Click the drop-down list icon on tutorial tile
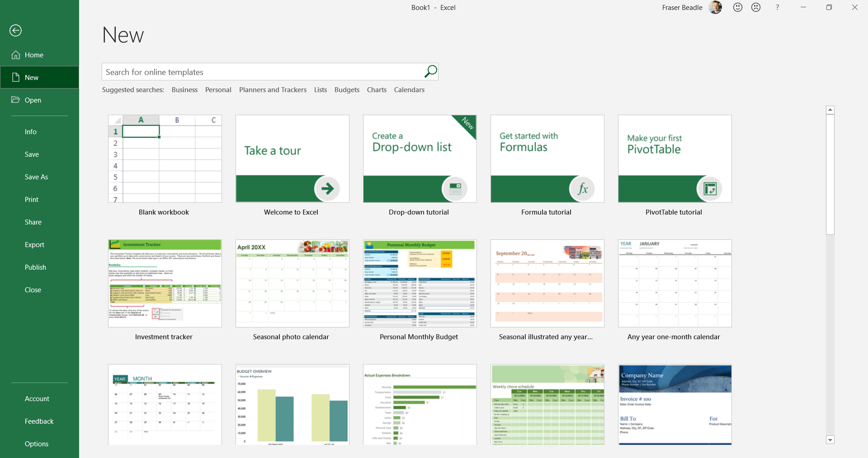Viewport: 868px width, 458px height. [455, 188]
